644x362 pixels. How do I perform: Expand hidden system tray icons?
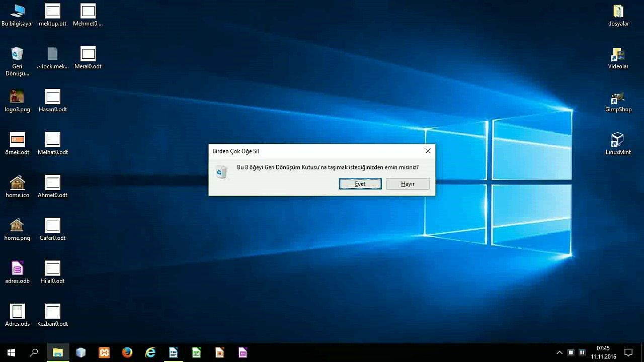(x=559, y=352)
